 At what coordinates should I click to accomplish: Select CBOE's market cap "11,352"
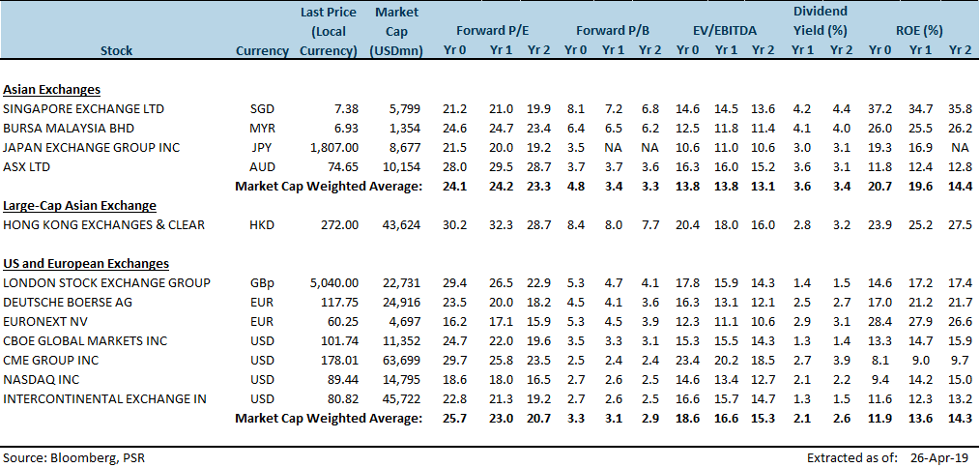click(404, 341)
